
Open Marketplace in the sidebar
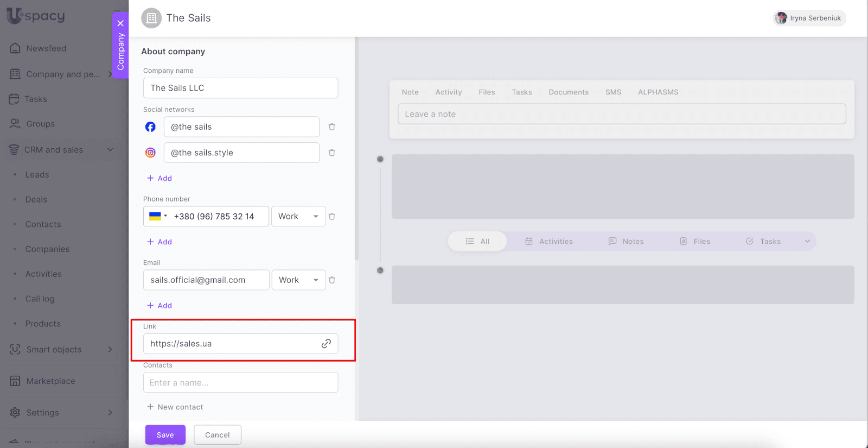(50, 381)
